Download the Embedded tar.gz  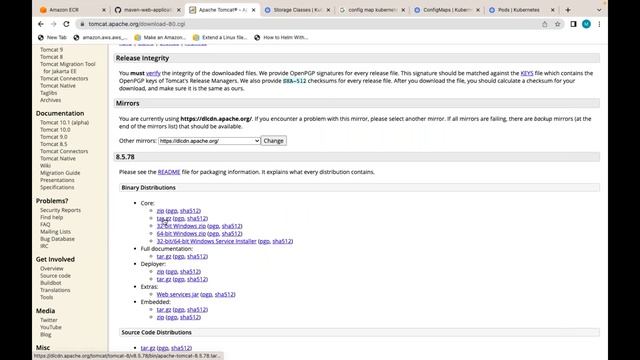(164, 309)
